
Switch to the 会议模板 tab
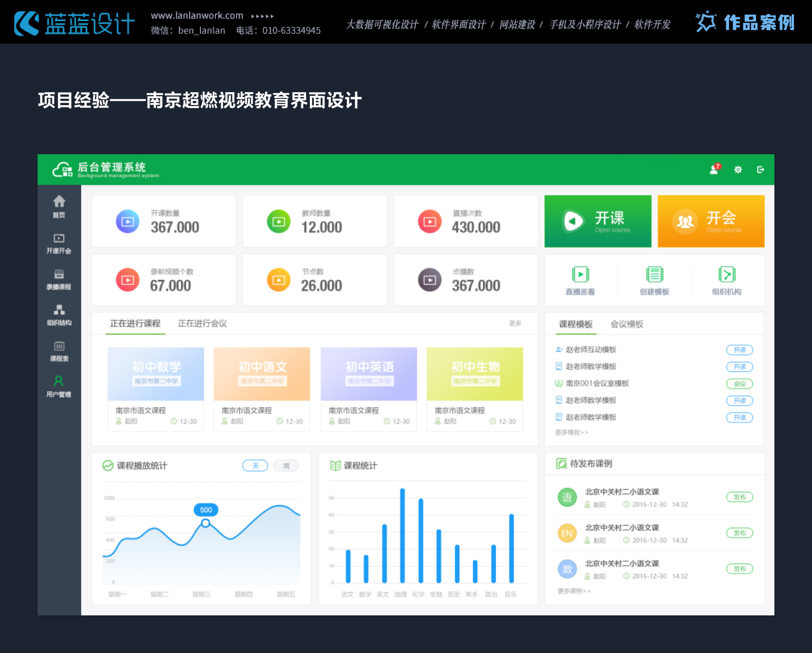(627, 324)
